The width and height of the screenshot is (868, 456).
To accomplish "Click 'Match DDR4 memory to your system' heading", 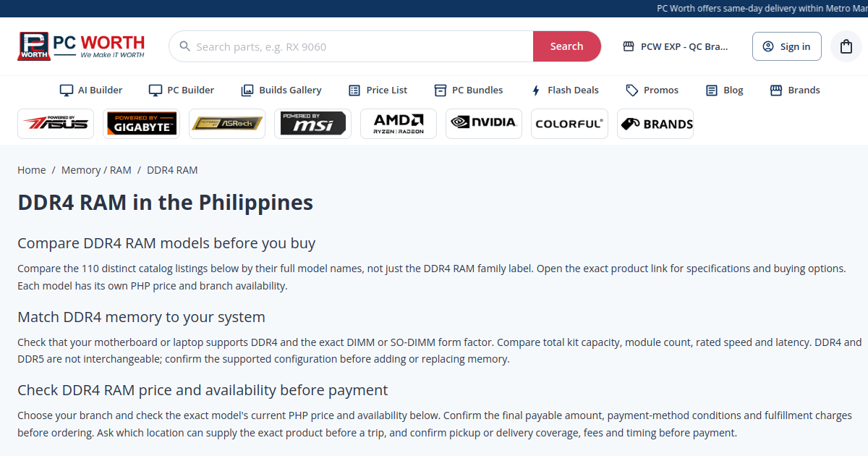I will [141, 316].
